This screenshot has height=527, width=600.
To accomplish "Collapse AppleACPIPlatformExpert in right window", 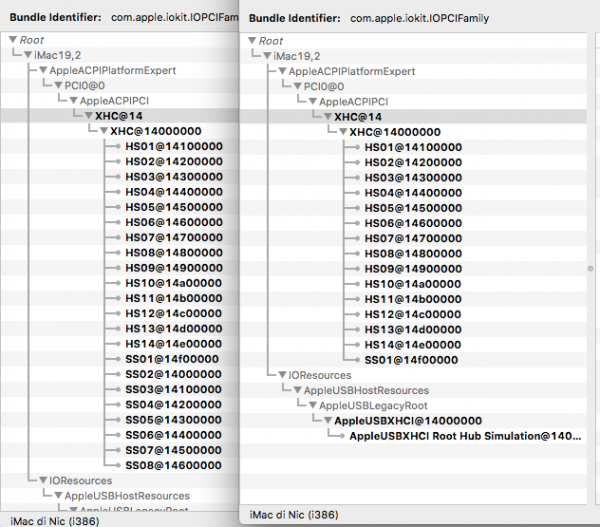I will coord(282,71).
